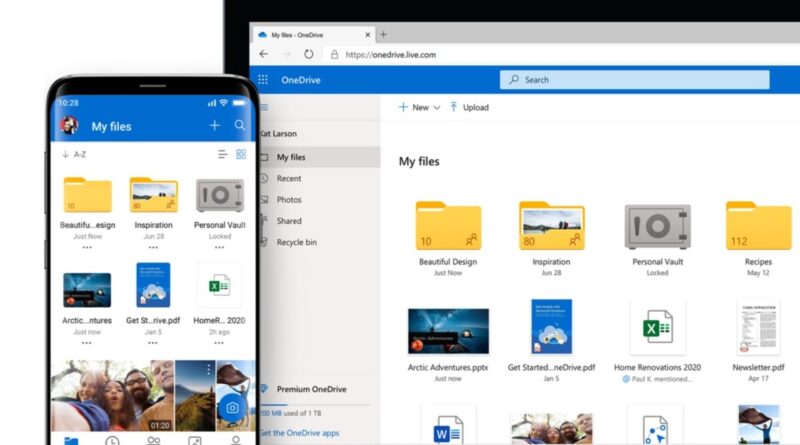The width and height of the screenshot is (800, 445).
Task: Tap the search magnifier on the phone
Action: (x=240, y=125)
